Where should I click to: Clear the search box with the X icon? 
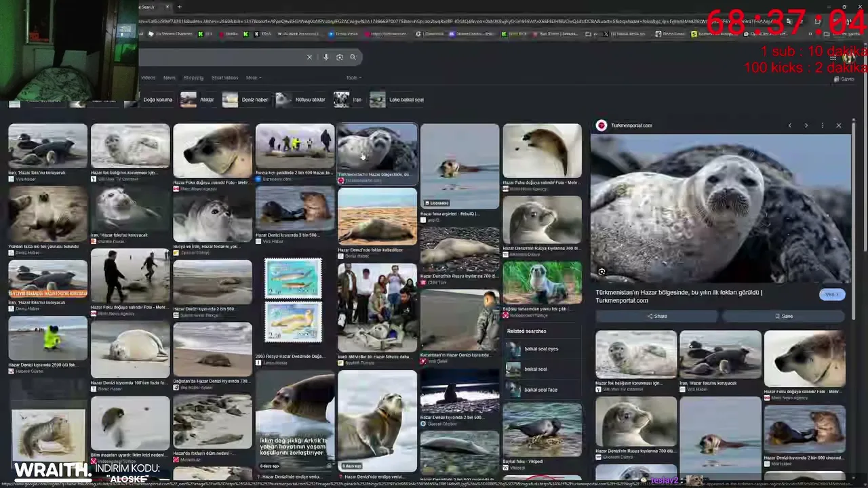pyautogui.click(x=309, y=57)
